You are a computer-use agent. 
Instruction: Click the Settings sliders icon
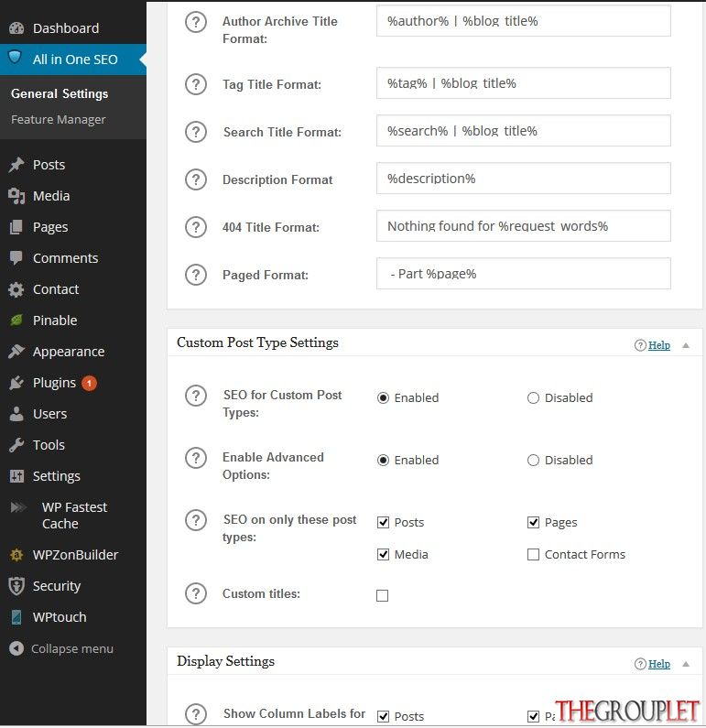click(x=16, y=476)
